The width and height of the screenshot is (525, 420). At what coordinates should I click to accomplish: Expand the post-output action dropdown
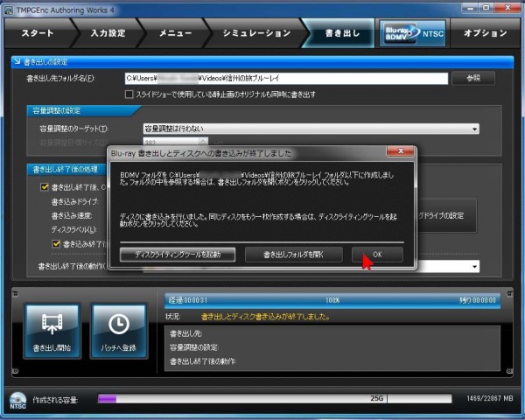click(474, 267)
